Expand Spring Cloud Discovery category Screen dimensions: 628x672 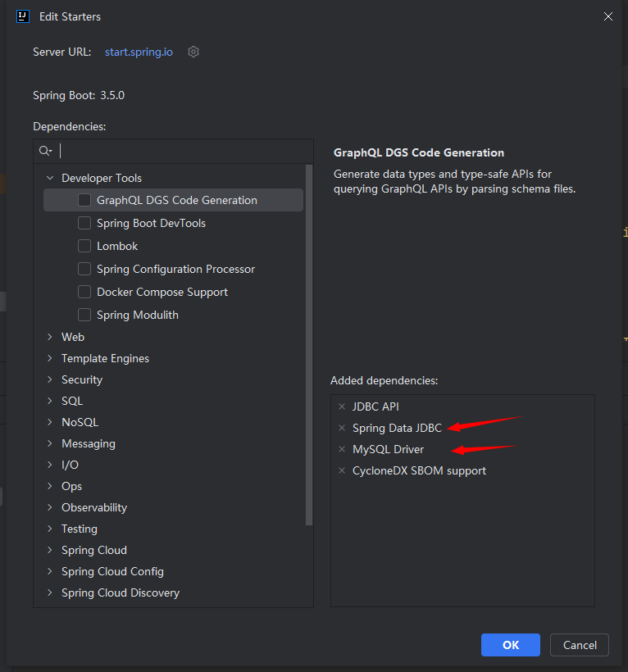[50, 593]
